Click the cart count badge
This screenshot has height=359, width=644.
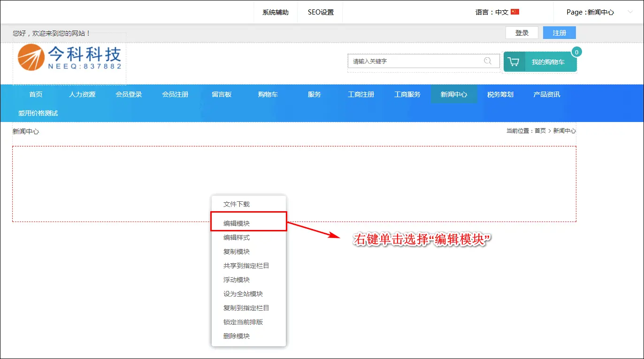(576, 52)
